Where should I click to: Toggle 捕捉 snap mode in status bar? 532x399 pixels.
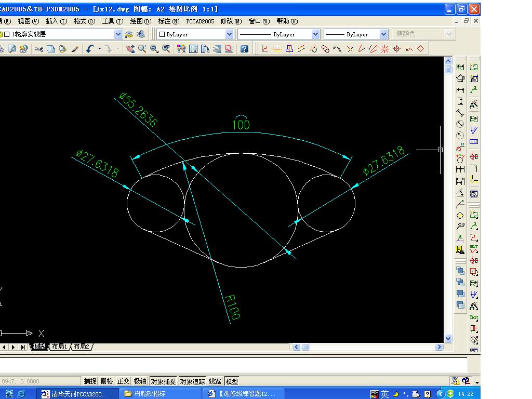[90, 381]
